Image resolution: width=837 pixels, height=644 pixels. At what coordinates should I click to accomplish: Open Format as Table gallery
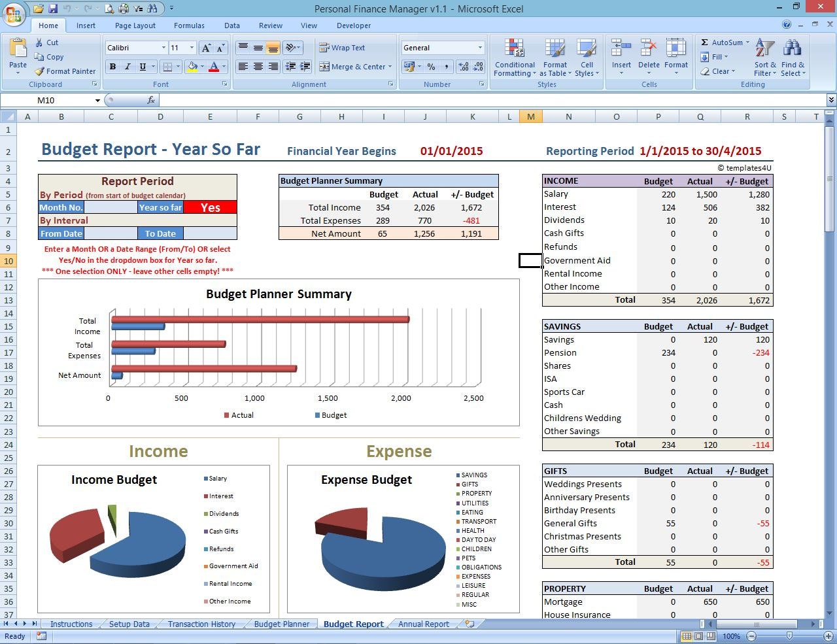point(555,58)
